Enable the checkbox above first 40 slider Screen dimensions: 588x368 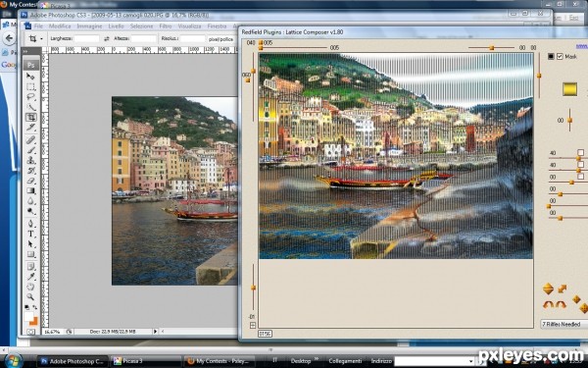coord(580,152)
